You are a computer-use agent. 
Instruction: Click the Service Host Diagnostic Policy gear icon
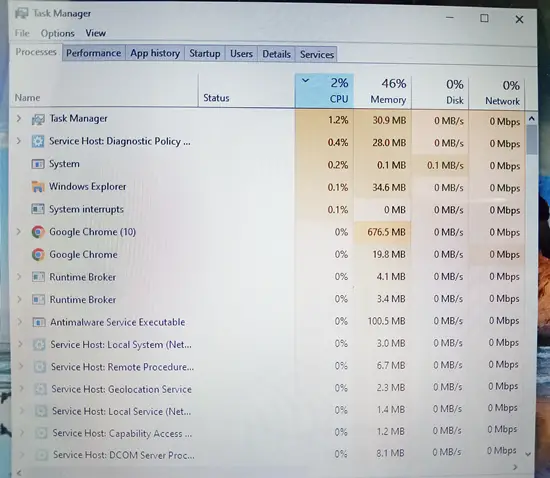point(38,141)
